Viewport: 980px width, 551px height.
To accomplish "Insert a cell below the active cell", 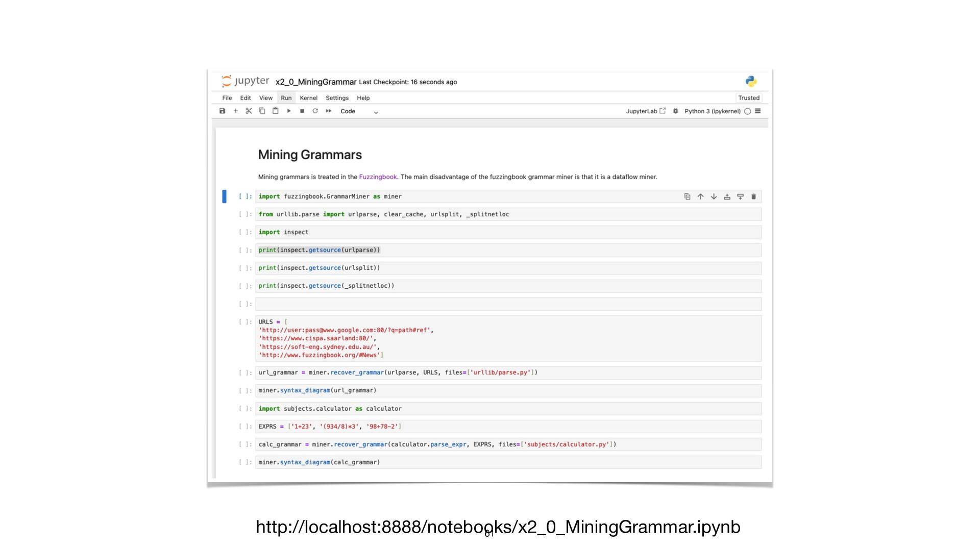I will pyautogui.click(x=740, y=196).
